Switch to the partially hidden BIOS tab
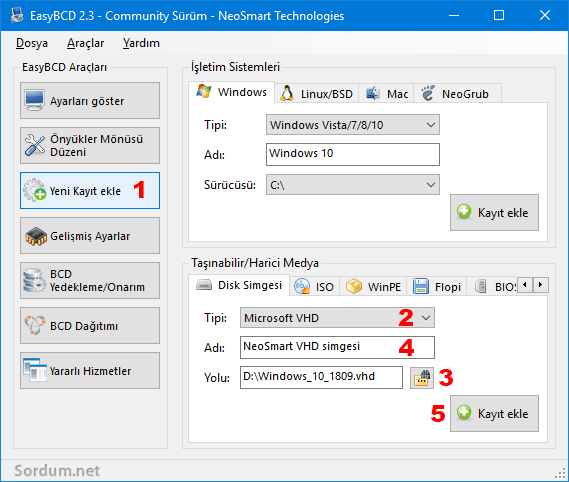 [x=492, y=287]
